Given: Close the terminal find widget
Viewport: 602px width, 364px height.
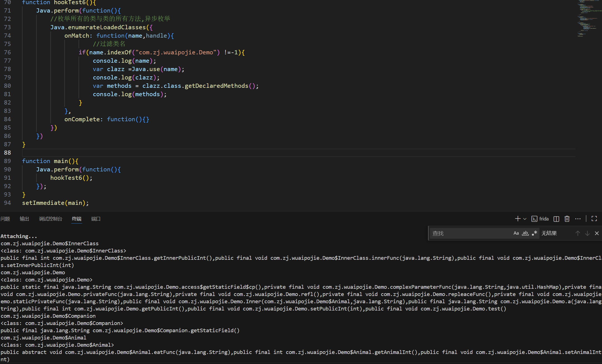Looking at the screenshot, I should tap(597, 233).
